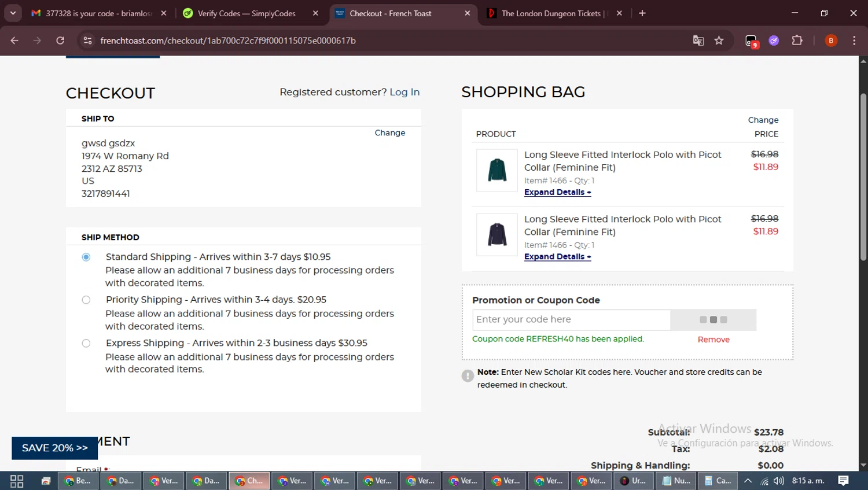
Task: Close the SimplyCodes tab
Action: pyautogui.click(x=315, y=13)
